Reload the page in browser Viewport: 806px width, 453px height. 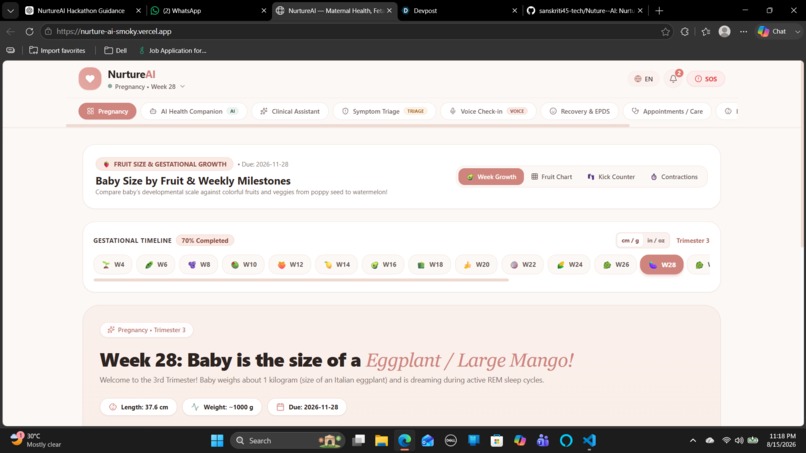pos(29,31)
